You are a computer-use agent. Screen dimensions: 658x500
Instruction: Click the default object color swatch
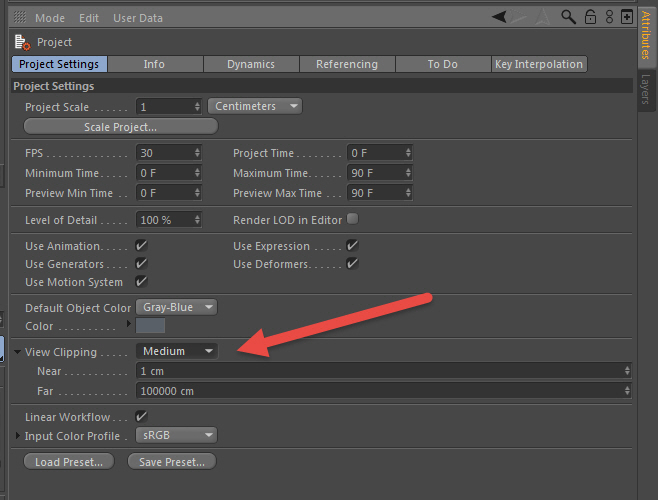click(x=150, y=326)
